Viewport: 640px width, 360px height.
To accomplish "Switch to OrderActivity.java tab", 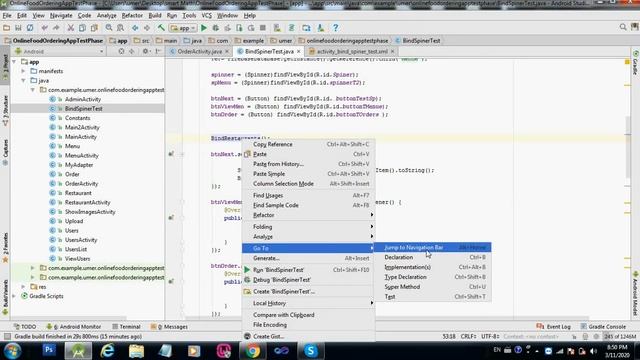I will 199,51.
